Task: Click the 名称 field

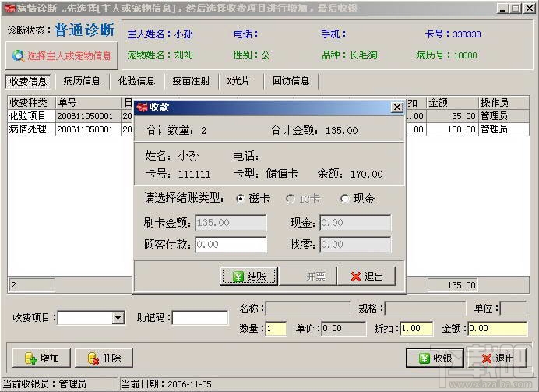Action: (308, 308)
